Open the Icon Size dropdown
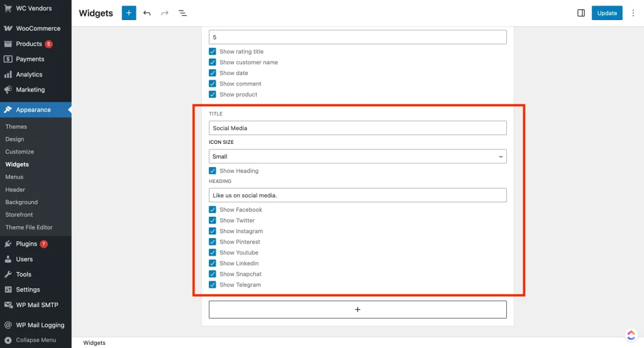 pyautogui.click(x=357, y=156)
